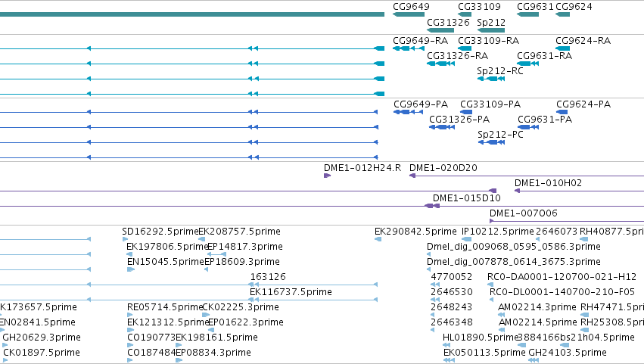This screenshot has width=644, height=364.
Task: Click EST label EP18609.3prime
Action: click(x=242, y=262)
